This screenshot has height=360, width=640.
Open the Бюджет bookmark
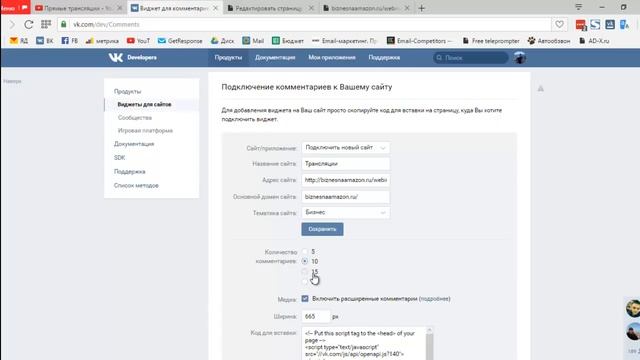pos(288,41)
